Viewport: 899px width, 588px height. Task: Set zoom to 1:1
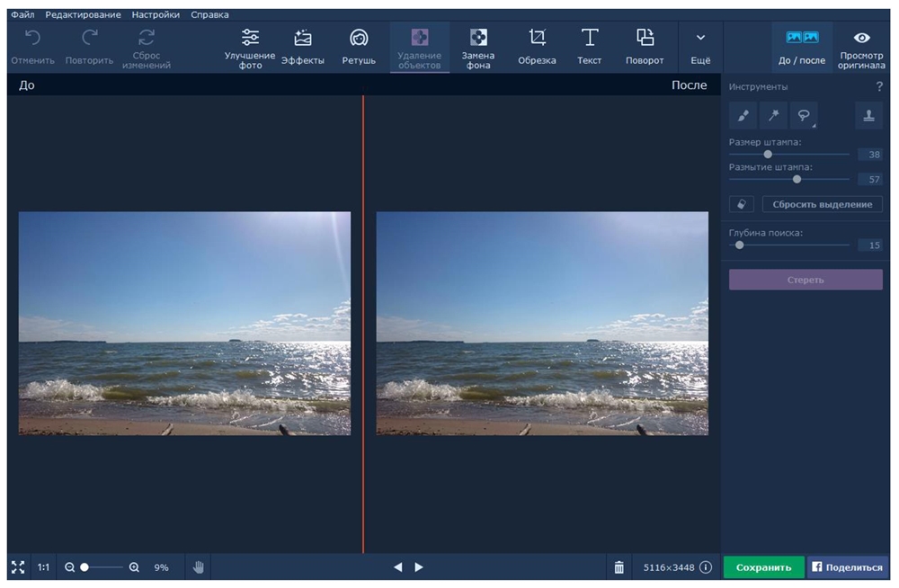[43, 567]
